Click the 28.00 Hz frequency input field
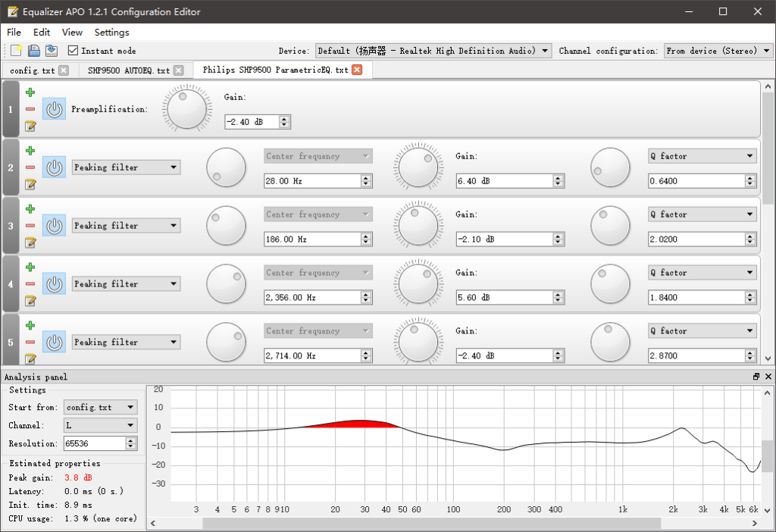 [311, 181]
